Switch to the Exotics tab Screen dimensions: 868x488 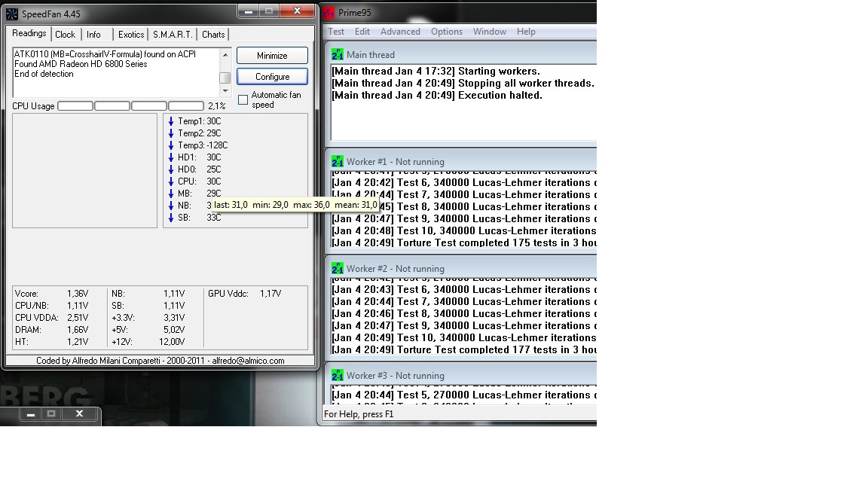click(131, 35)
